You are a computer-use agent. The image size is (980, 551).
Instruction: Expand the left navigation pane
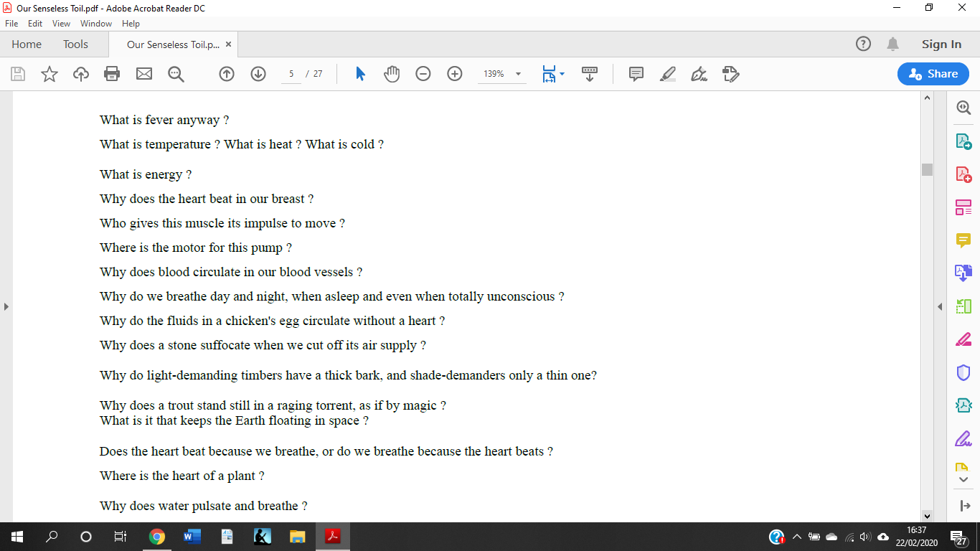(6, 307)
